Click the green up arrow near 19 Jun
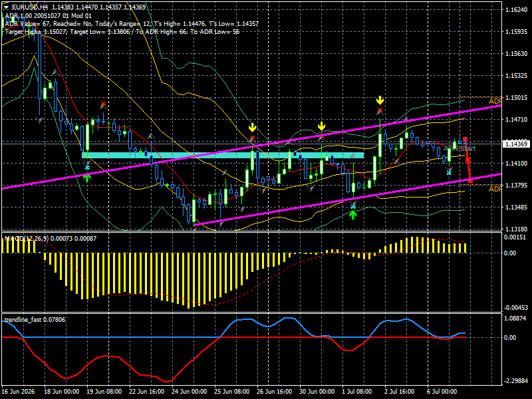Screen dimensions: 532x399 tap(88, 177)
